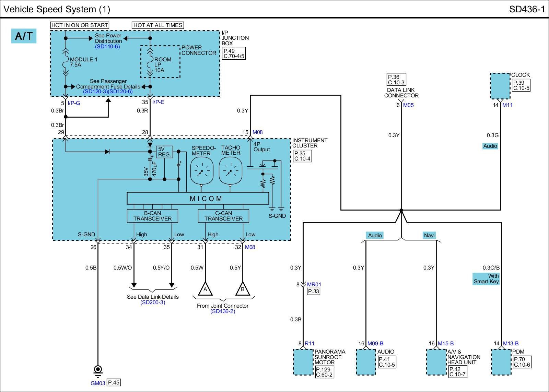Click the C-CAN Transceiver block
Image resolution: width=549 pixels, height=392 pixels.
pos(223,216)
